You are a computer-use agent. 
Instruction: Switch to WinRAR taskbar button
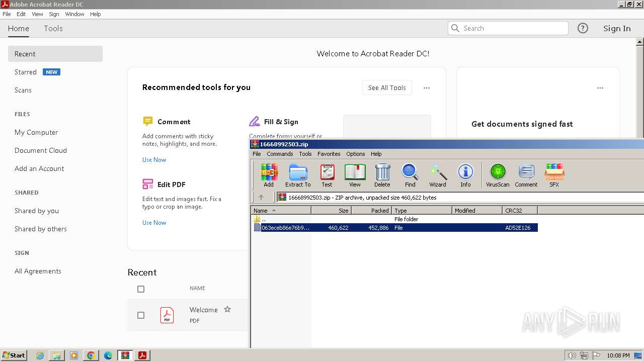[125, 355]
